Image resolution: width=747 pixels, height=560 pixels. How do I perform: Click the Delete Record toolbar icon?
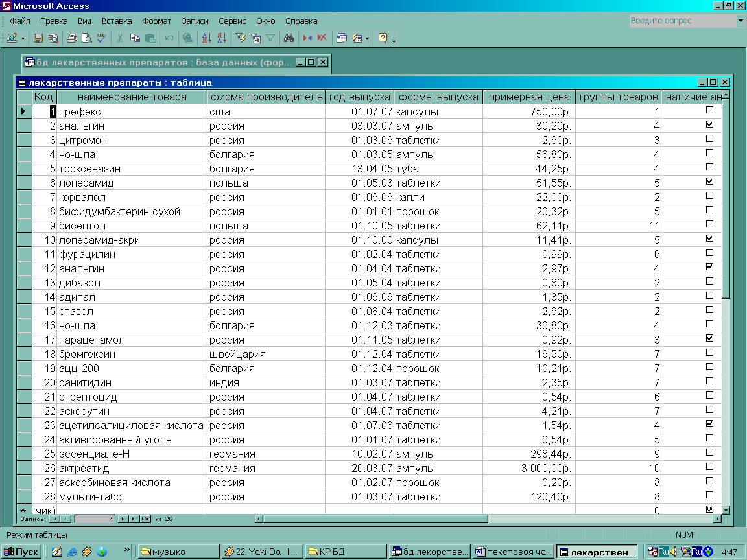322,38
